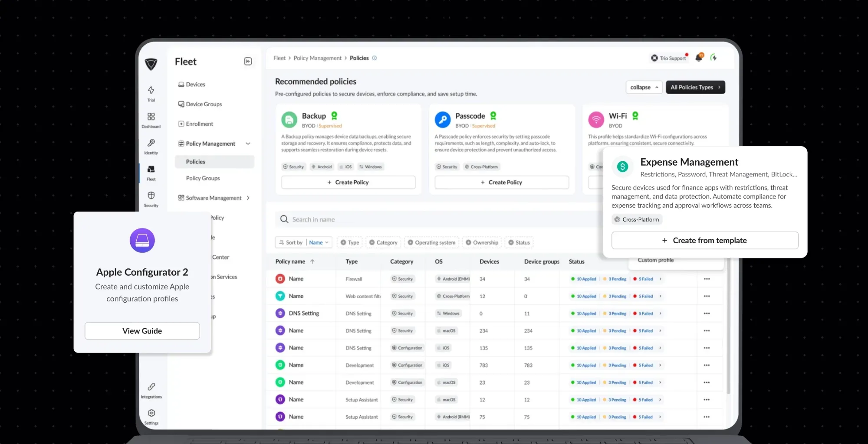The width and height of the screenshot is (868, 444).
Task: Collapse the Recommended policies section
Action: (x=644, y=87)
